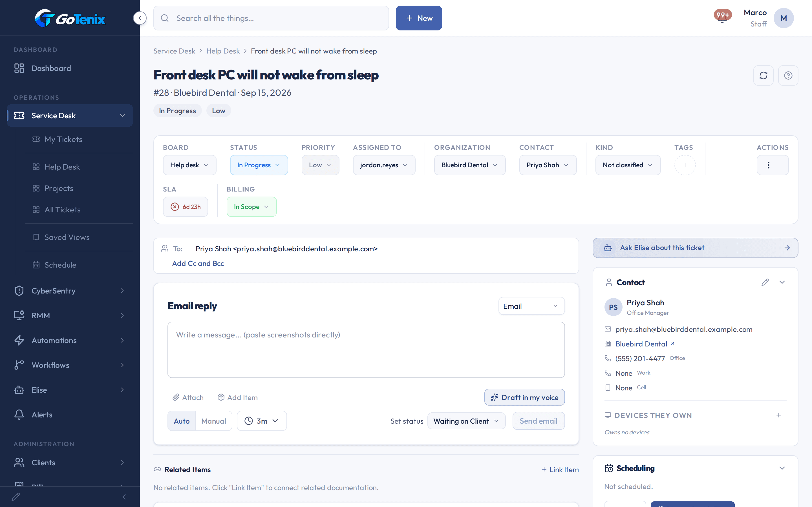Click the refresh ticket icon
The image size is (812, 507).
[x=763, y=75]
